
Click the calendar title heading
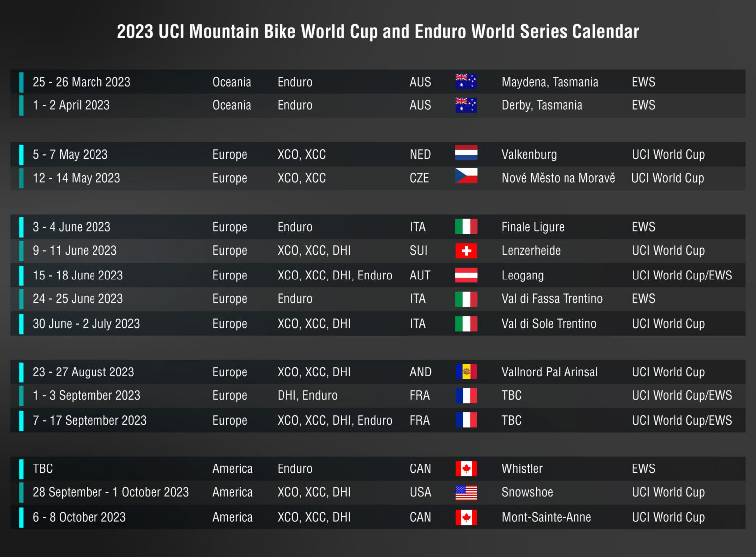[378, 32]
